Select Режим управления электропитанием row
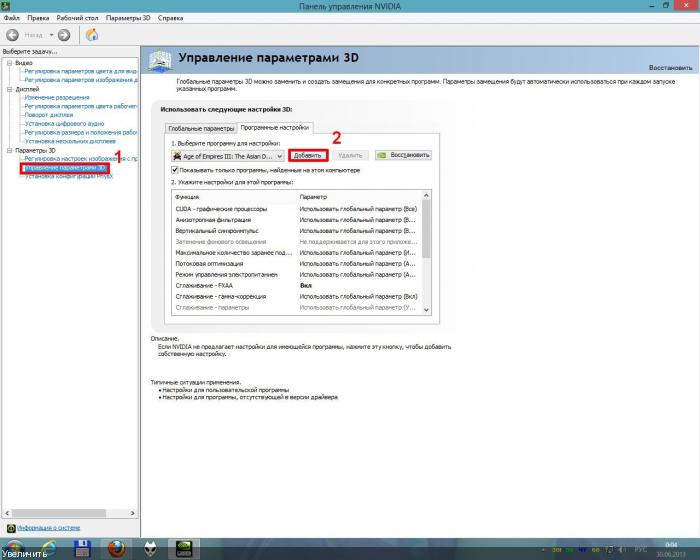This screenshot has width=700, height=560. click(x=296, y=275)
